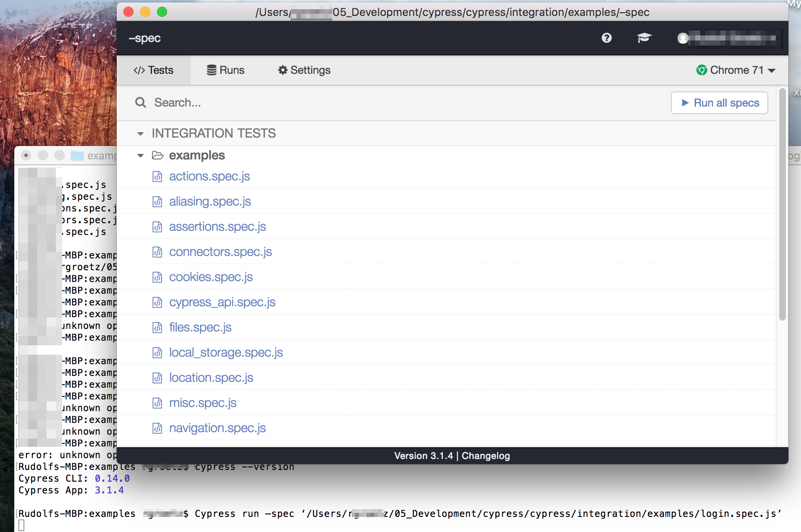This screenshot has width=801, height=532.
Task: Select the local_storage.spec.js spec file
Action: click(226, 352)
